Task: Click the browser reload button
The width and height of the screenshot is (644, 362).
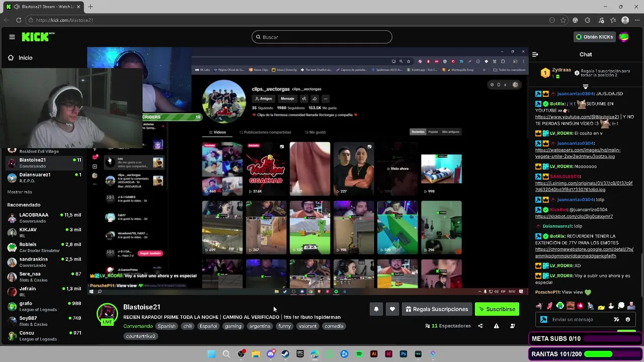Action: pos(19,20)
